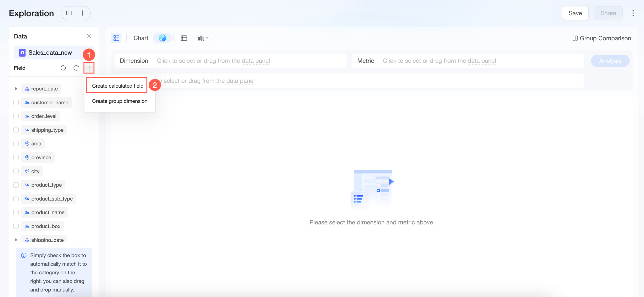644x297 pixels.
Task: Close the Data panel
Action: (89, 36)
